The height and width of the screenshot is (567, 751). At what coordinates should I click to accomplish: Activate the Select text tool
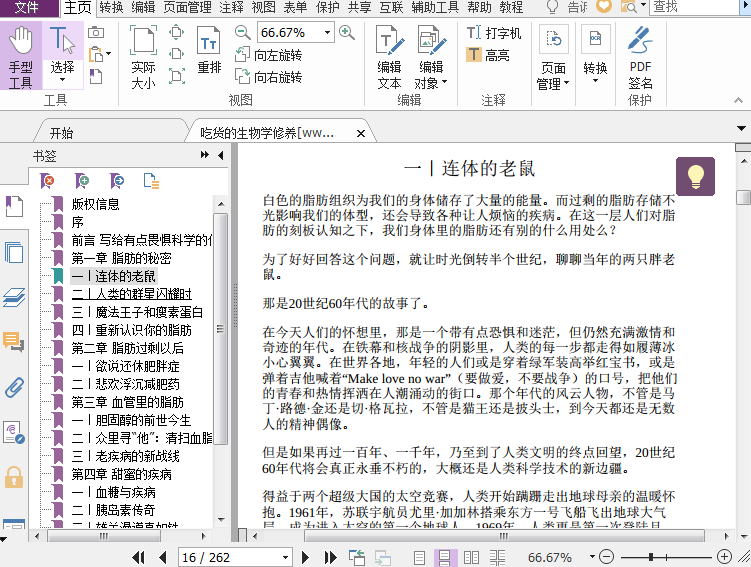pos(63,55)
